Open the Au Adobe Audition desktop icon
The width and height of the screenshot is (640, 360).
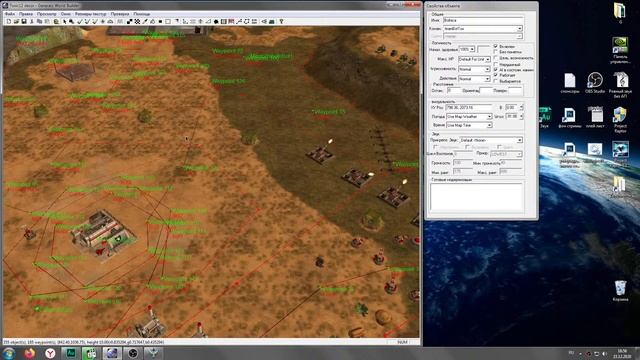tap(544, 117)
